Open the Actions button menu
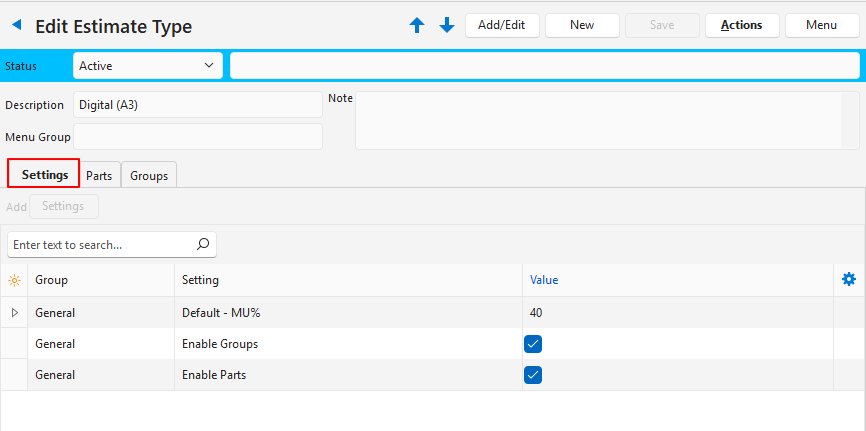The image size is (866, 431). pos(741,25)
